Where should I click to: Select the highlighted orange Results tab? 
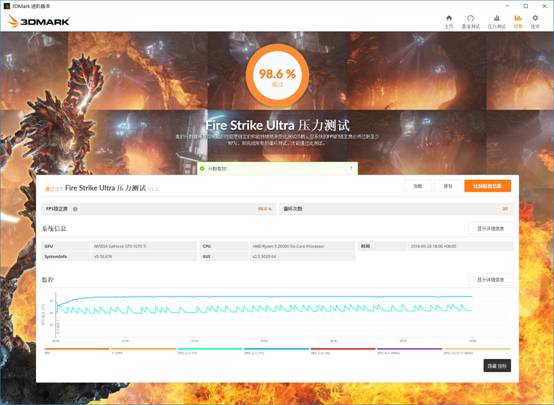(x=518, y=22)
